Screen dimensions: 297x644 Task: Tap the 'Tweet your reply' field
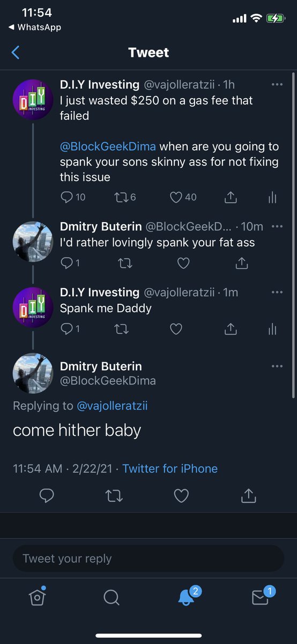click(x=148, y=559)
